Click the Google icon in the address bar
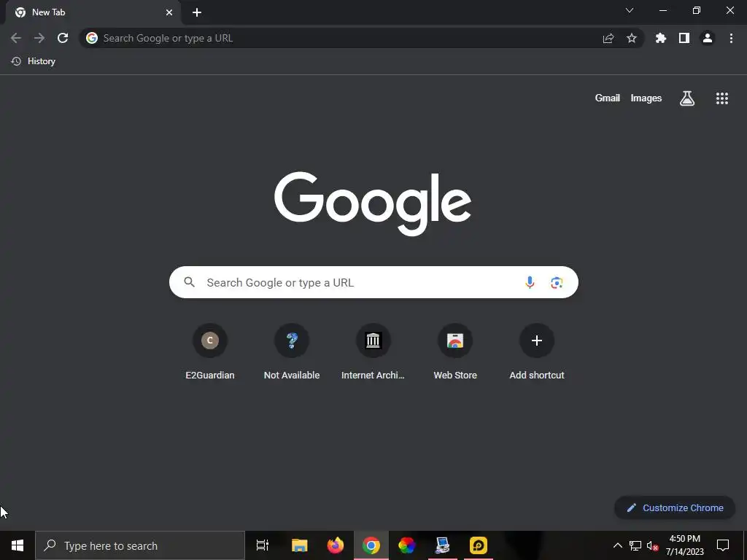747x560 pixels. [x=92, y=38]
